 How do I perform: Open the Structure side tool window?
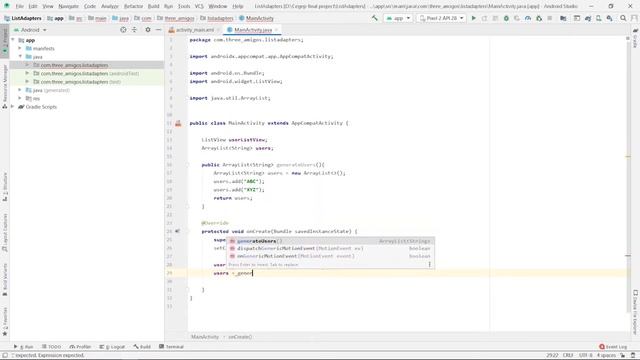tap(5, 187)
